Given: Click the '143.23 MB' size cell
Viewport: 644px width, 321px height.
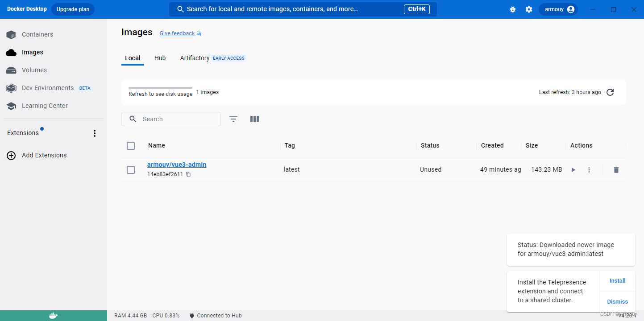Looking at the screenshot, I should [x=547, y=169].
